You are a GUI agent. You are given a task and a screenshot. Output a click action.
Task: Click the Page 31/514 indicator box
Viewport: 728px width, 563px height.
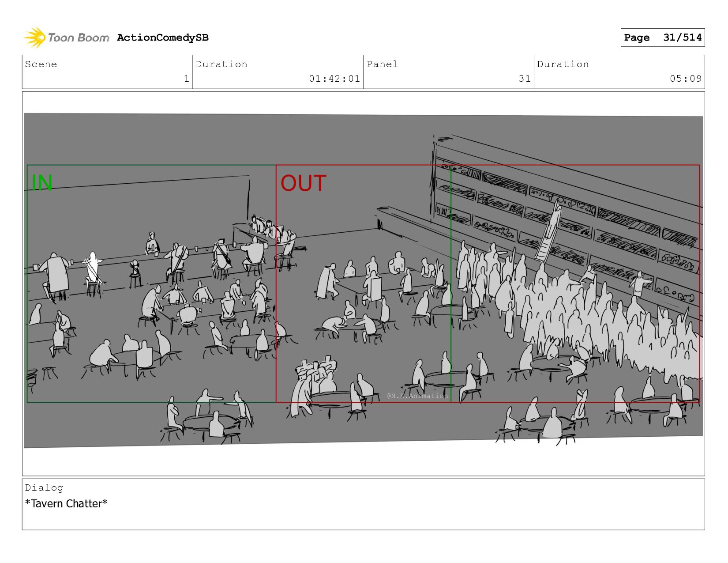(x=662, y=38)
